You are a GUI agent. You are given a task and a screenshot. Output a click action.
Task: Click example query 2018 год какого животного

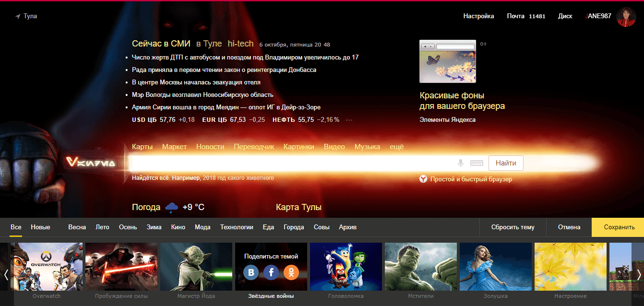pos(239,178)
